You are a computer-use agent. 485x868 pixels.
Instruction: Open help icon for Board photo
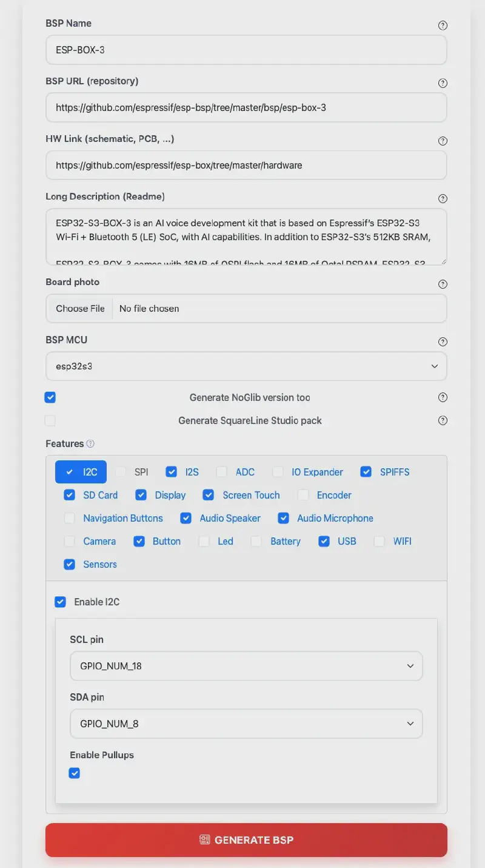click(x=443, y=284)
